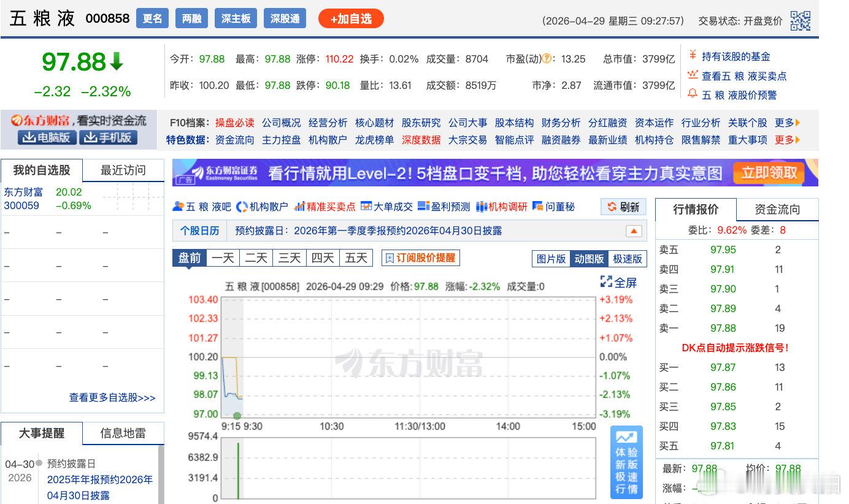This screenshot has height=504, width=849.
Task: Click the 大事提醒 panel scrollbar
Action: (161, 475)
